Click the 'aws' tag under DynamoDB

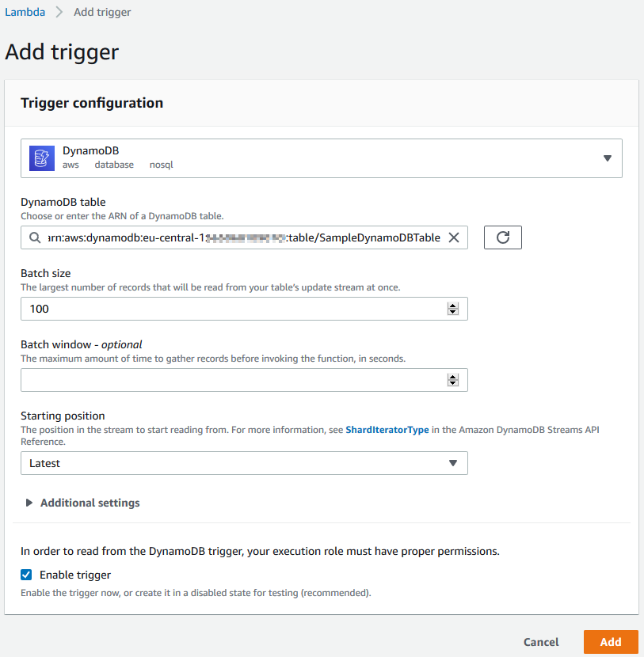point(70,165)
